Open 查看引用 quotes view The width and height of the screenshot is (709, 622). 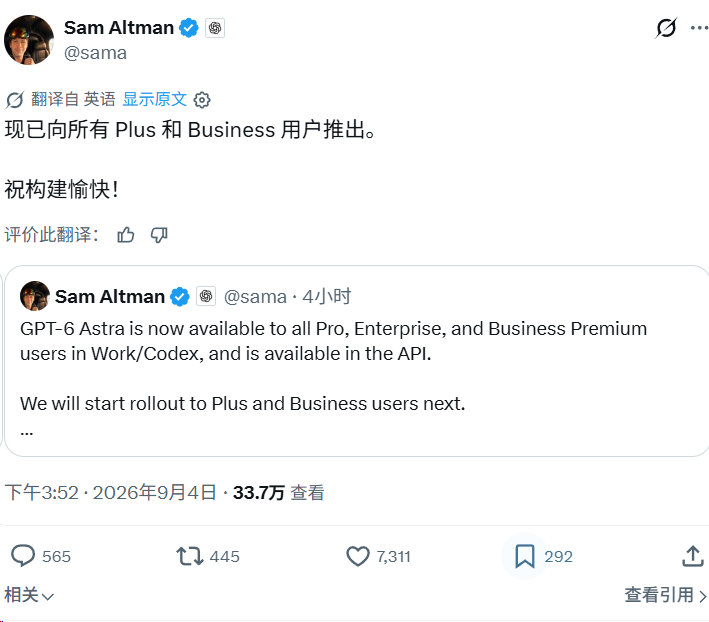pos(665,595)
